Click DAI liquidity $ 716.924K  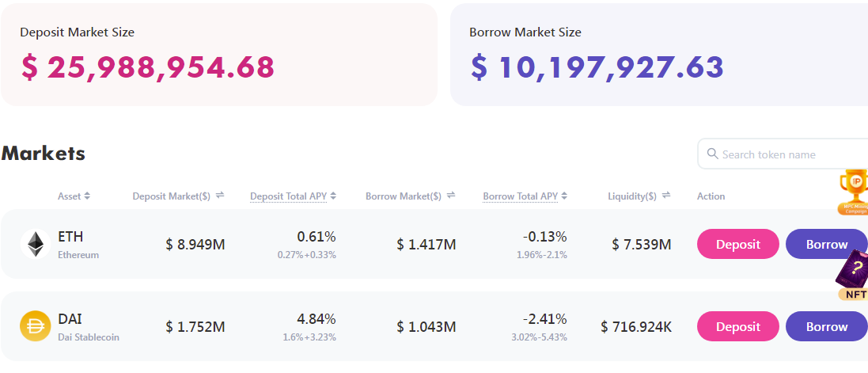point(636,327)
